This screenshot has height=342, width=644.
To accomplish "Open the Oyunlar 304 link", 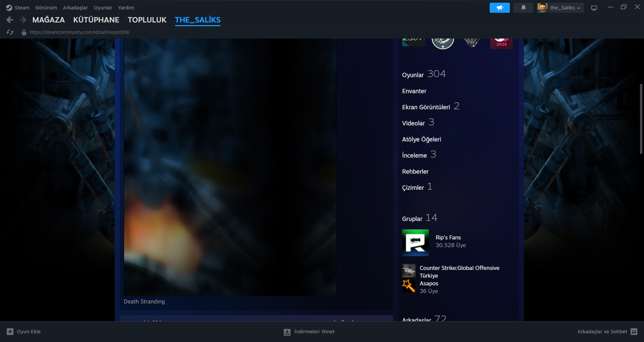I will point(424,74).
